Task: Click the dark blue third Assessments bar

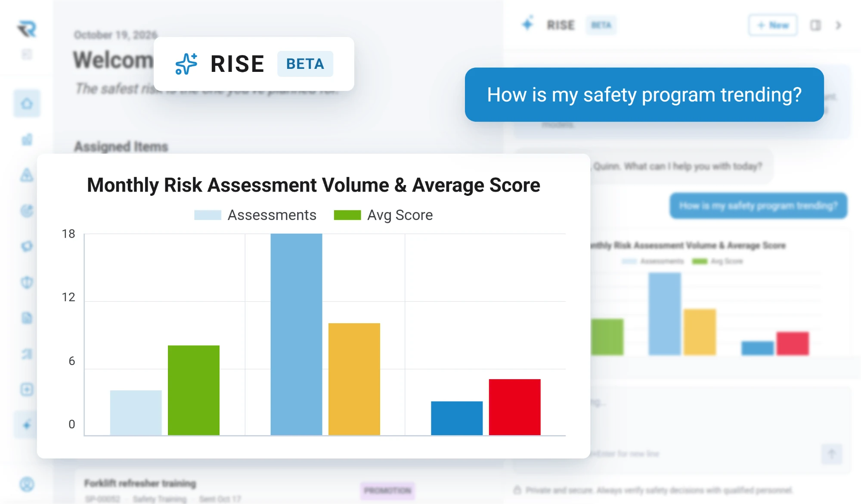Action: (x=457, y=418)
